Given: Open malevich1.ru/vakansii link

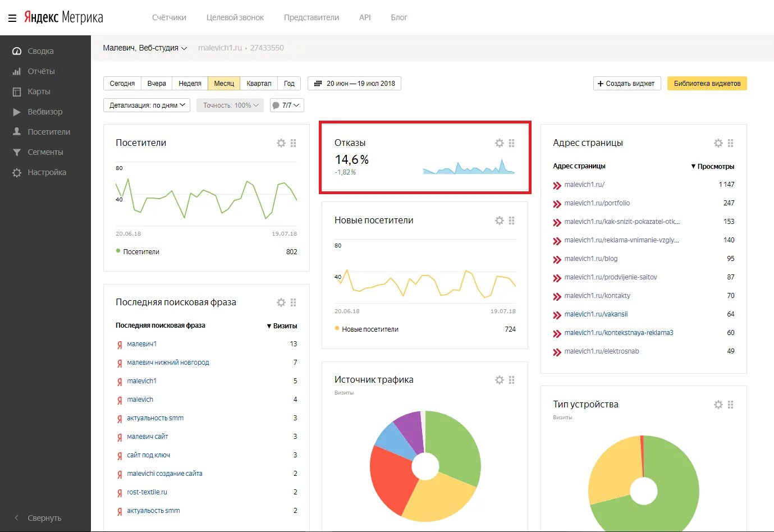Looking at the screenshot, I should (x=596, y=314).
